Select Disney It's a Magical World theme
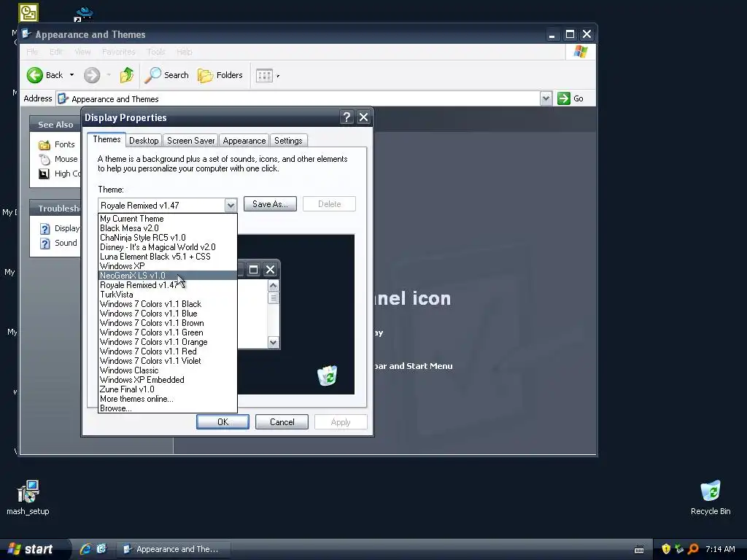747x560 pixels. [x=167, y=247]
